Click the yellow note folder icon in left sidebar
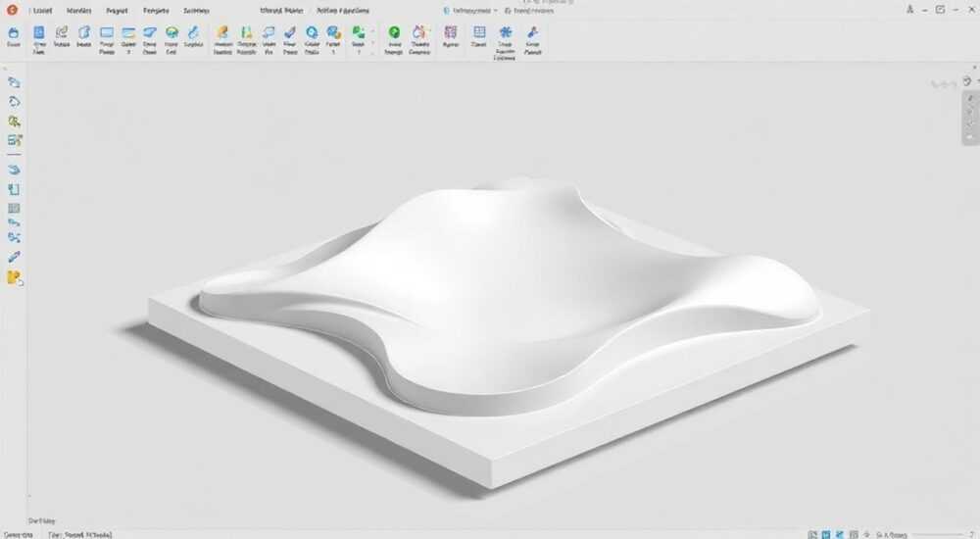The image size is (980, 539). (x=15, y=277)
